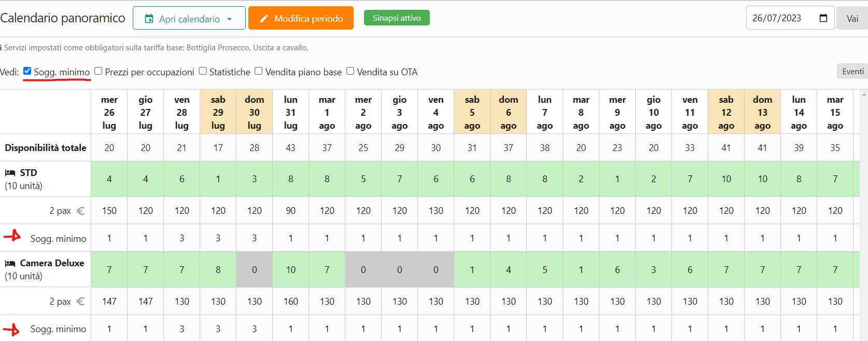Click the pencil icon on Modifica periodo
This screenshot has width=868, height=341.
pyautogui.click(x=264, y=19)
